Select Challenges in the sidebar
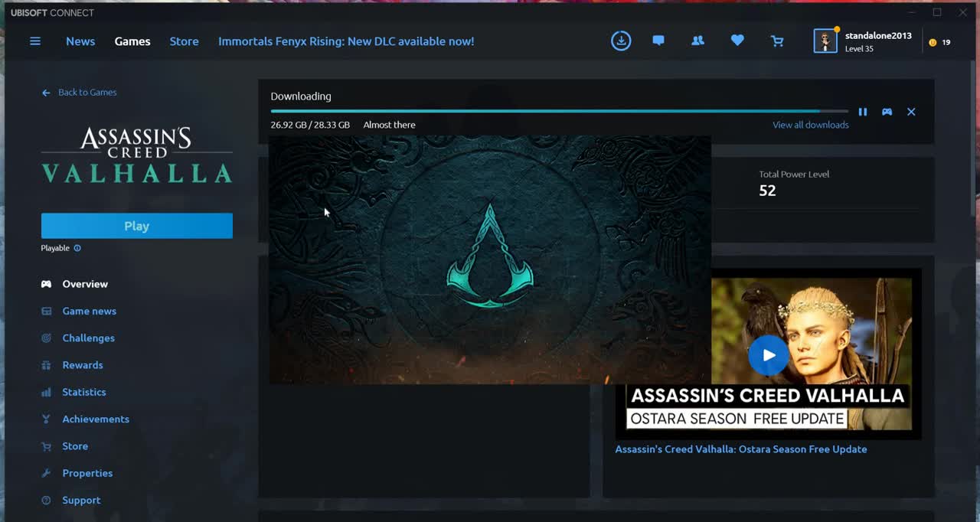 (88, 338)
